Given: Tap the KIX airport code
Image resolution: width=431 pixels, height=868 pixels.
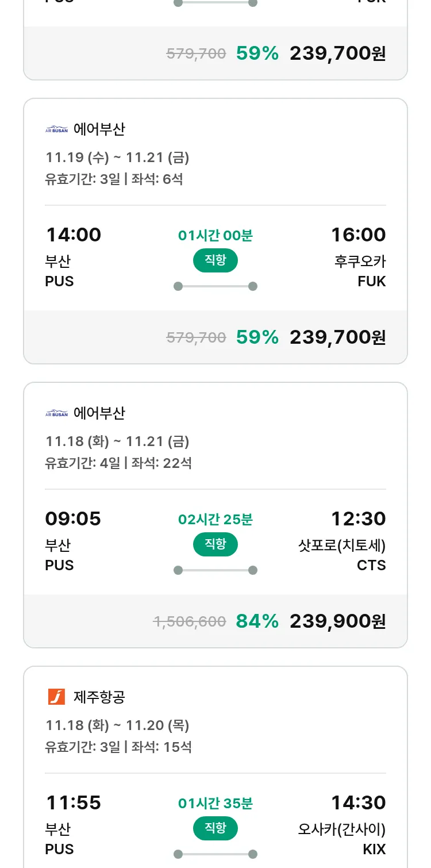Looking at the screenshot, I should (x=374, y=849).
